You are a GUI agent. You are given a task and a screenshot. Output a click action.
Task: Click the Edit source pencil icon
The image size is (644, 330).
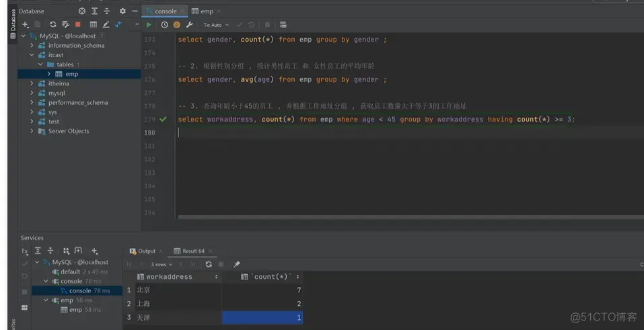(x=106, y=25)
